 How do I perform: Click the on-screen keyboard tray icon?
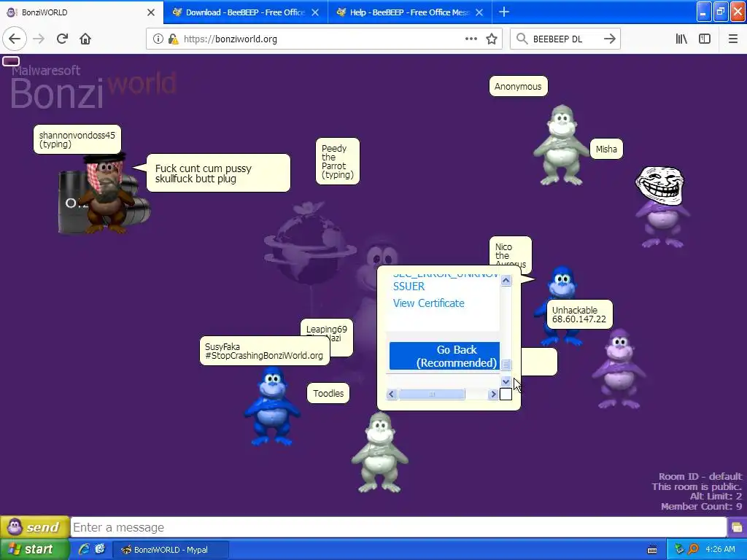click(x=652, y=550)
